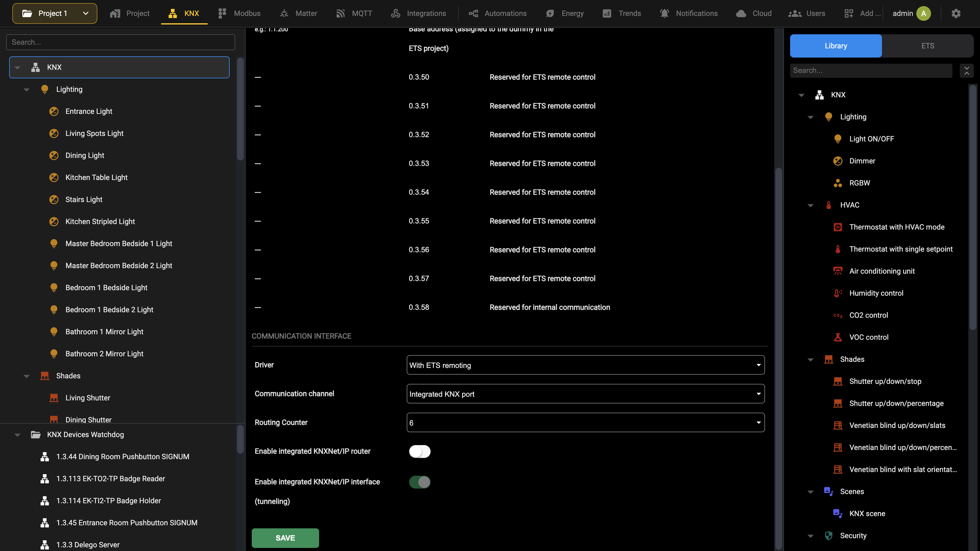Click Venetian blind up/down/slats icon

pyautogui.click(x=838, y=425)
